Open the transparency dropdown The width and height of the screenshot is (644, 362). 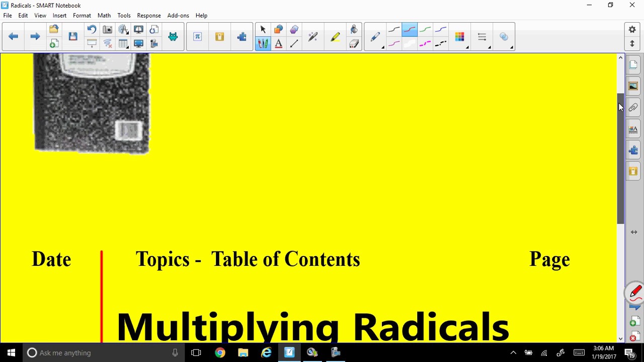point(504,37)
